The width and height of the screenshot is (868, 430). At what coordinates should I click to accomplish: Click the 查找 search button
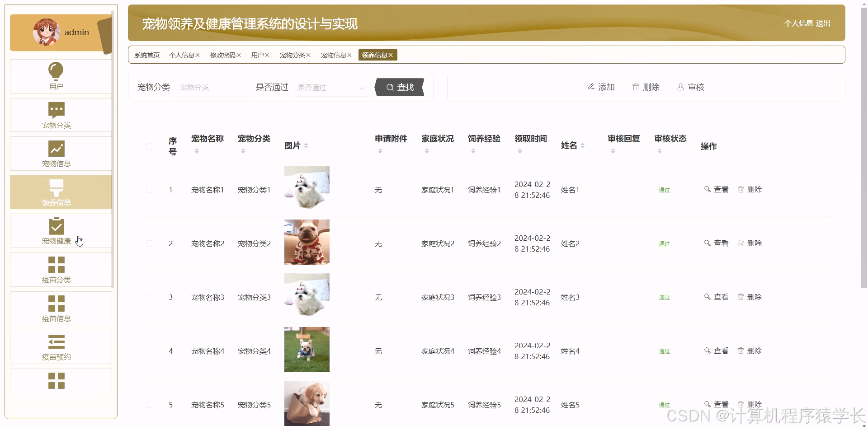[400, 87]
